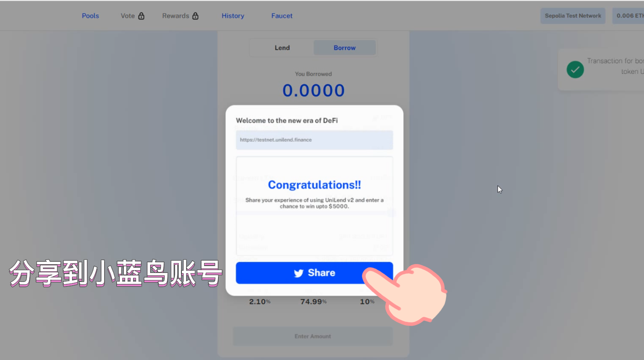Screen dimensions: 644x360
Task: Click the lock icon next to Vote
Action: tap(141, 16)
